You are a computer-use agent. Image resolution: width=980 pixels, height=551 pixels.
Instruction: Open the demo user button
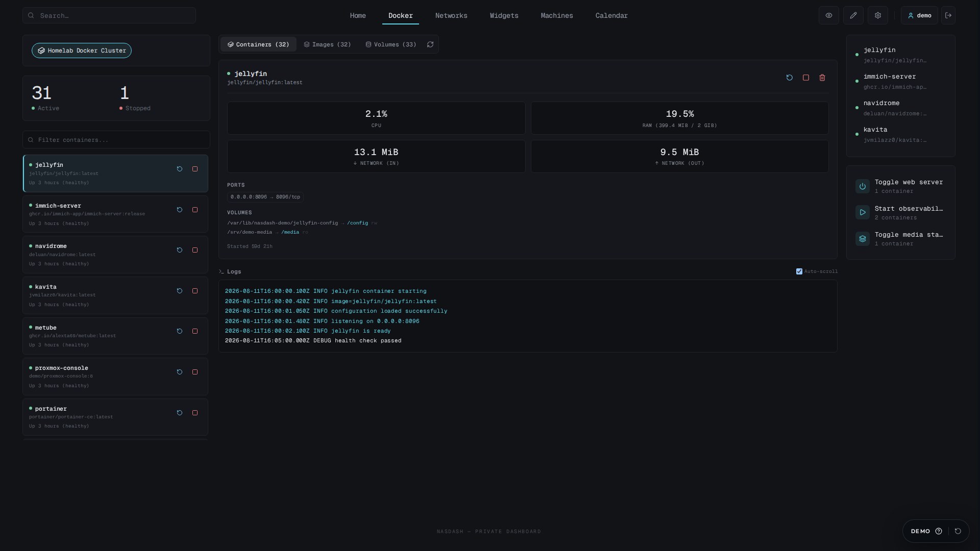tap(919, 15)
